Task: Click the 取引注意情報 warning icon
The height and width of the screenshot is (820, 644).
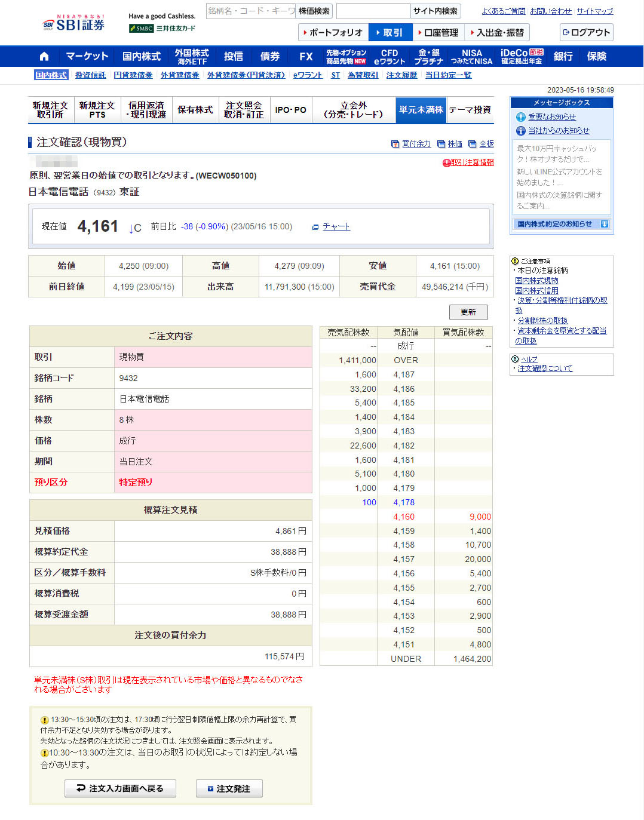Action: (x=446, y=162)
